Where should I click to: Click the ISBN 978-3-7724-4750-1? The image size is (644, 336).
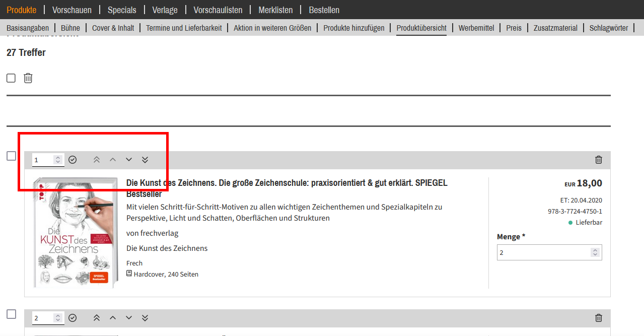(575, 212)
